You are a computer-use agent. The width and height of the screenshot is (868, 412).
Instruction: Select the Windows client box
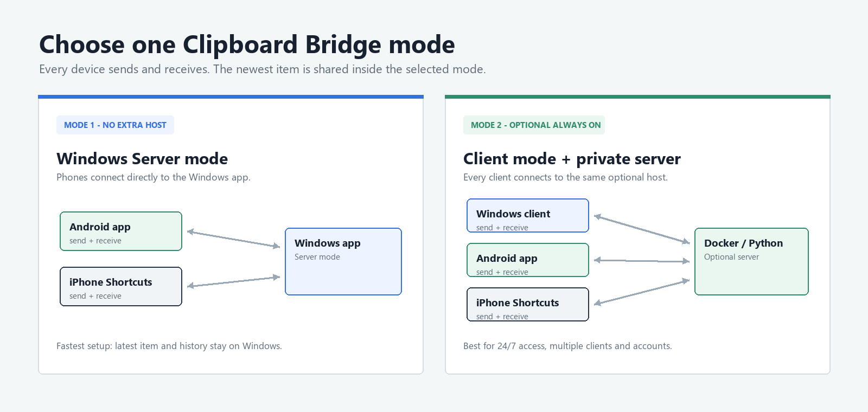click(x=528, y=216)
